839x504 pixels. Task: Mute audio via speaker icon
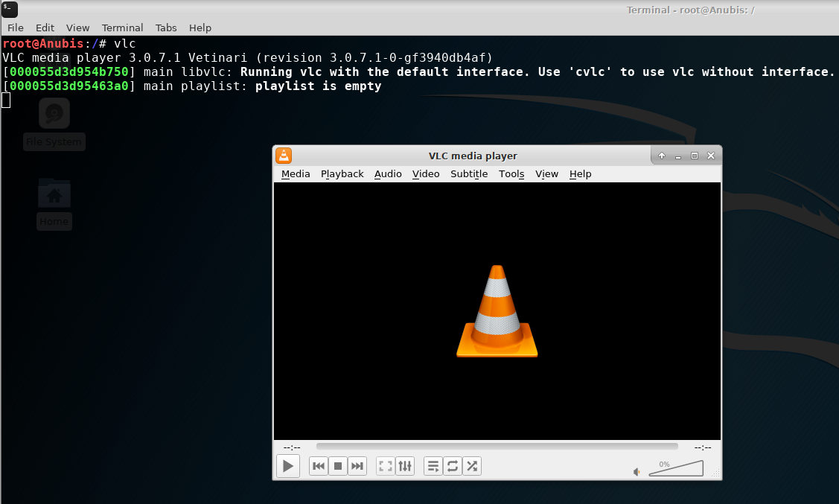pos(637,471)
